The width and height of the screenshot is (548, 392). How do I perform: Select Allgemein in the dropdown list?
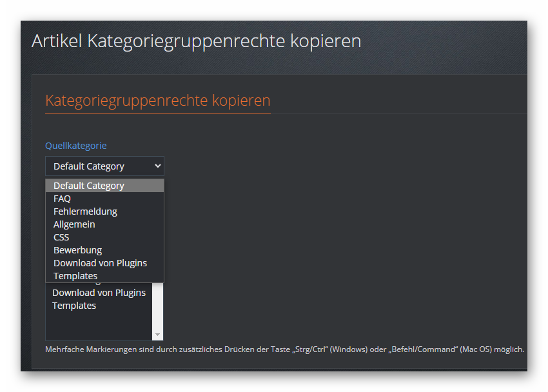coord(74,224)
